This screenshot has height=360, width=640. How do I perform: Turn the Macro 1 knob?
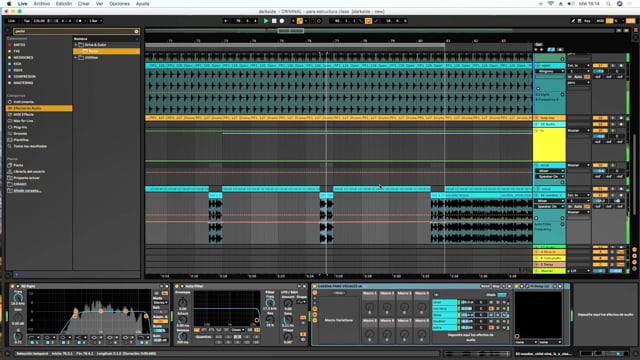click(369, 308)
